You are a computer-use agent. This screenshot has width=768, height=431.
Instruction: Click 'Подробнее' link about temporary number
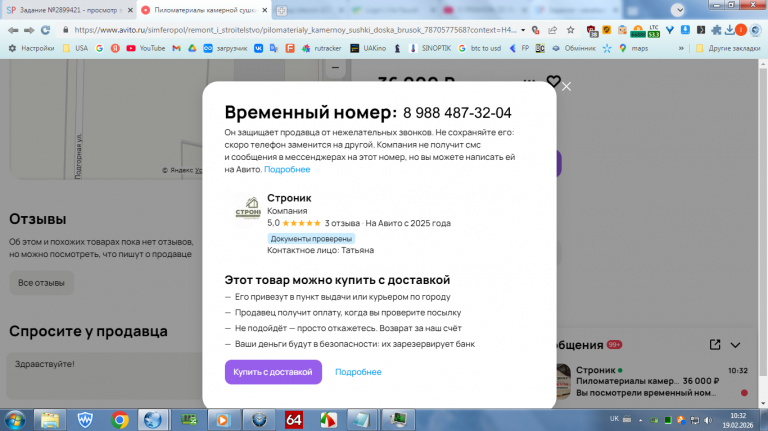coord(287,169)
